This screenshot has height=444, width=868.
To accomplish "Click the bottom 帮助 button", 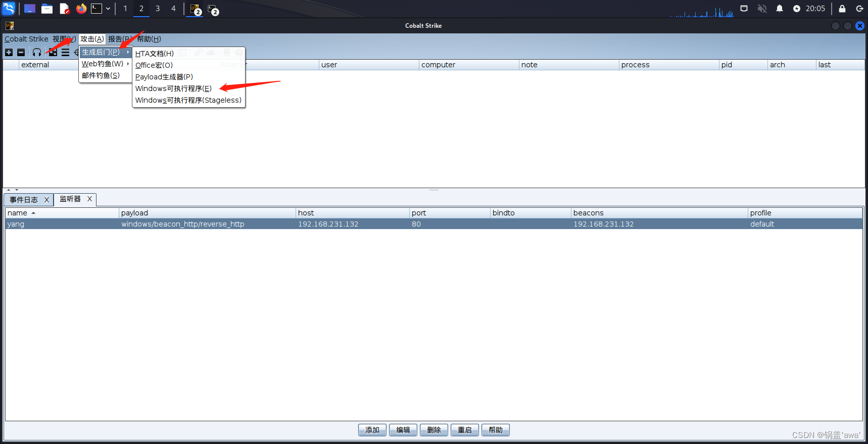I will [496, 430].
